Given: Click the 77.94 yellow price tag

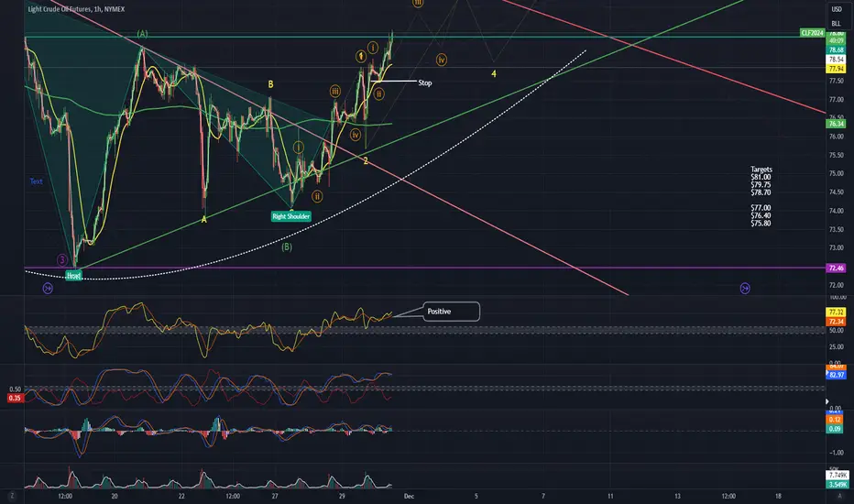Looking at the screenshot, I should point(836,69).
